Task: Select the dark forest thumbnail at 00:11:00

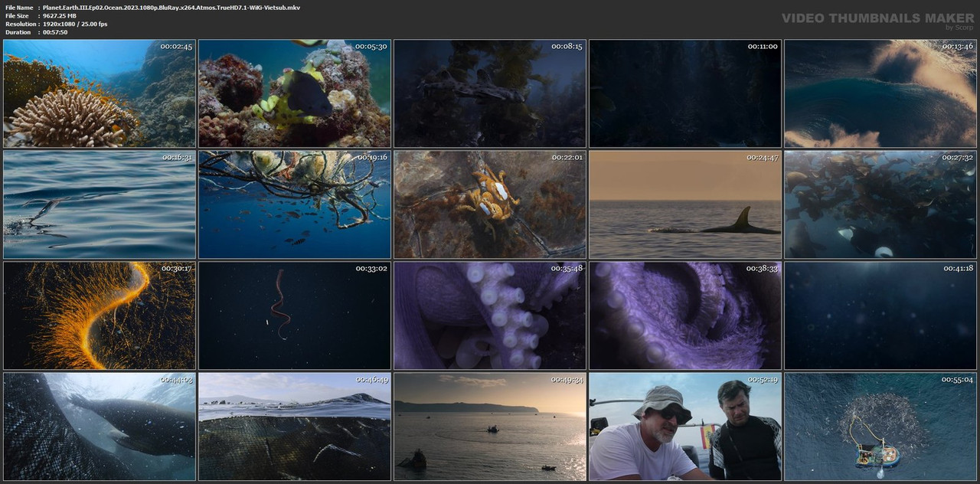Action: (x=685, y=93)
